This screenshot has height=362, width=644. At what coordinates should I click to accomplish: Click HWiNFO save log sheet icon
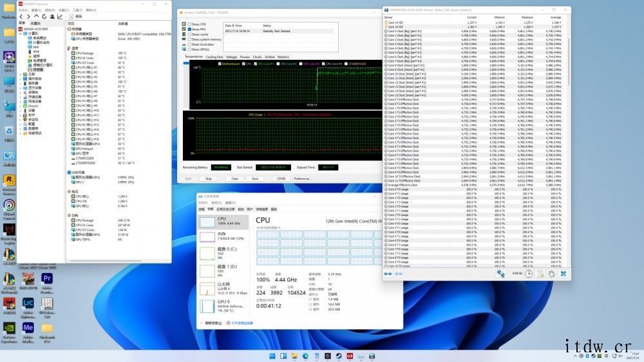pyautogui.click(x=540, y=274)
